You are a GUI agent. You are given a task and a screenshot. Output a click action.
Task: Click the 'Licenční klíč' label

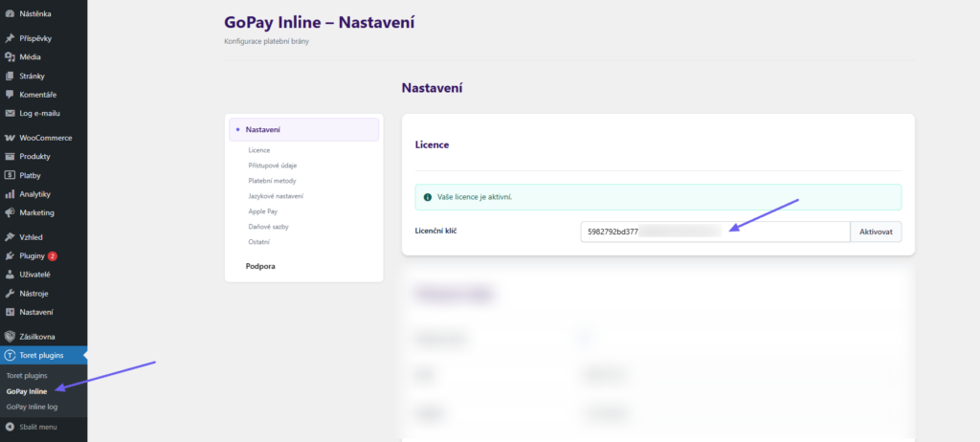(x=436, y=232)
